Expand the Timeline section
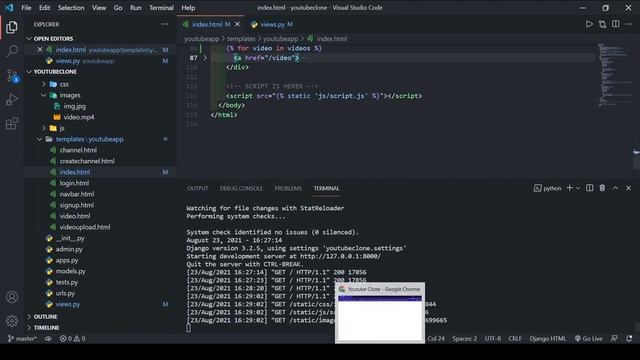The image size is (640, 360). pos(47,327)
